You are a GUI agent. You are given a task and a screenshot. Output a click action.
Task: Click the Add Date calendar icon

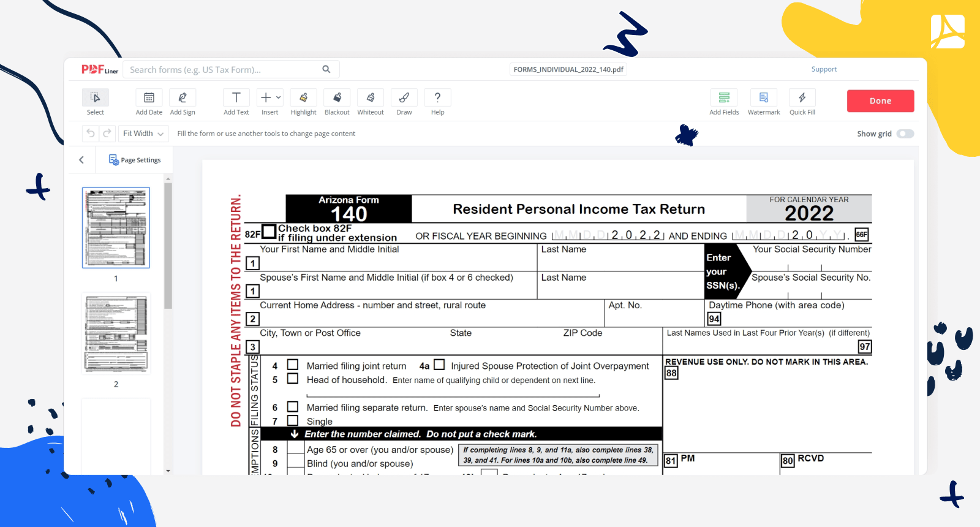click(149, 97)
